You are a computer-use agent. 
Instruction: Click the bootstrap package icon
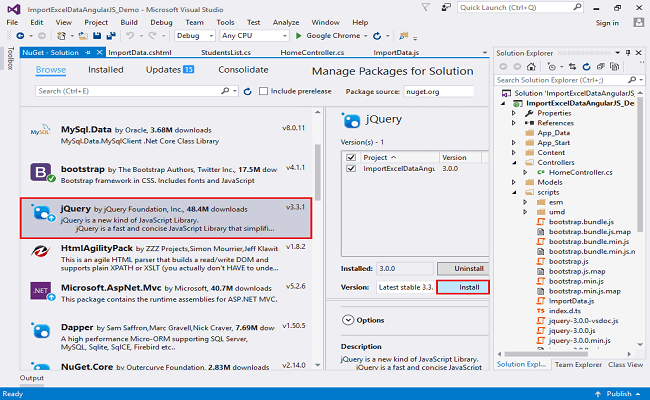tap(42, 172)
